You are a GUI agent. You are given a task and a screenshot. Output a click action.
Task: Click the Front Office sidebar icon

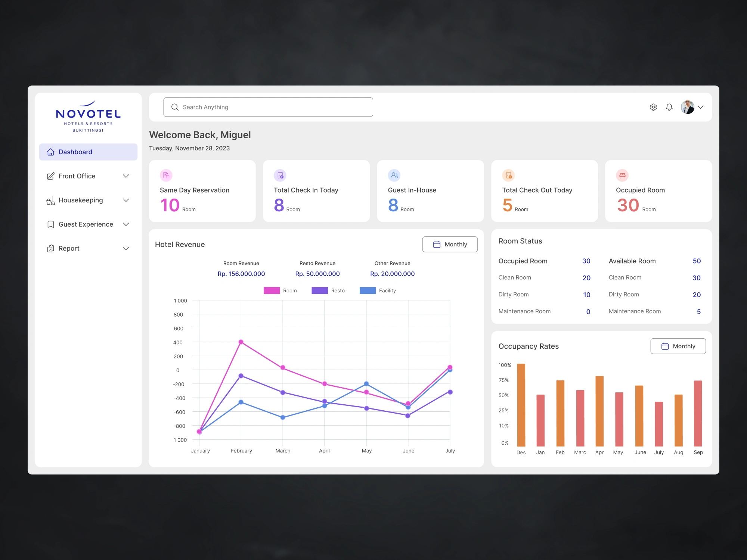click(x=51, y=176)
